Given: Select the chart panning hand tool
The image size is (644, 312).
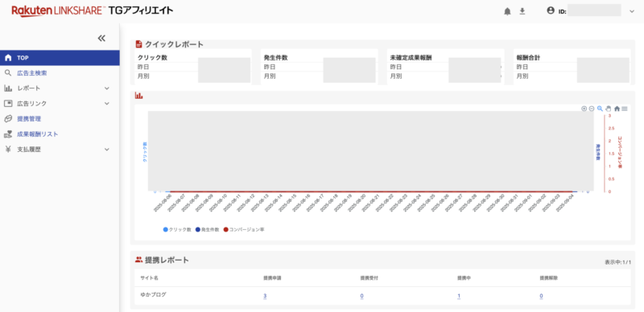Looking at the screenshot, I should [x=609, y=109].
